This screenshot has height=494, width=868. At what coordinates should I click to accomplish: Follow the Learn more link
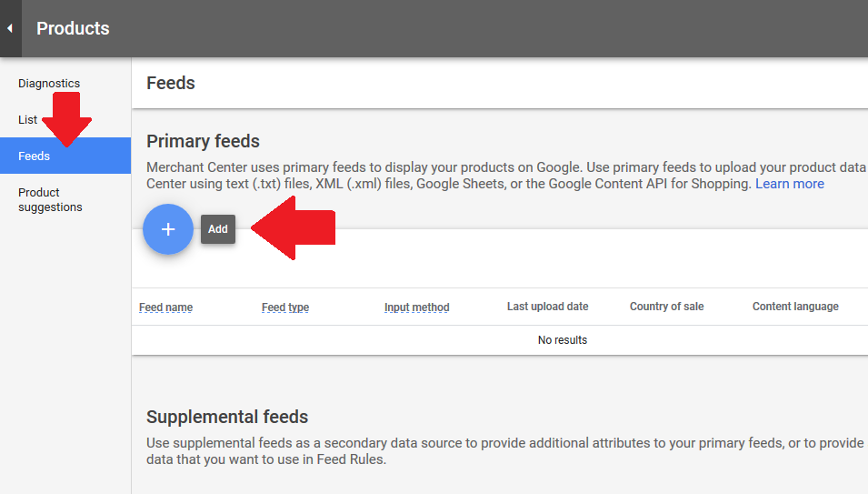pyautogui.click(x=789, y=184)
